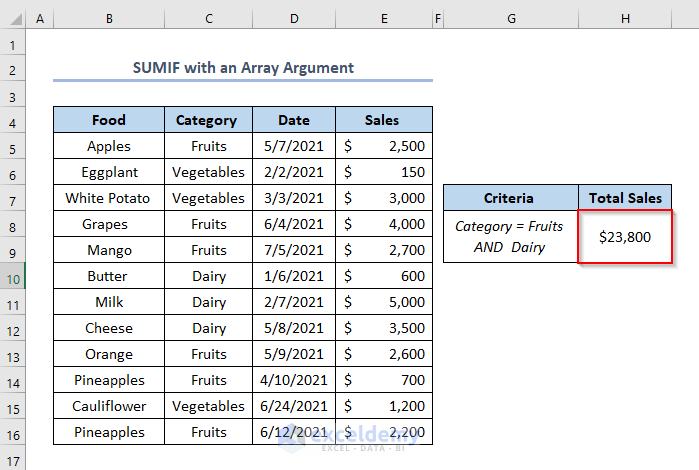Select column G header
The width and height of the screenshot is (699, 470).
point(510,19)
